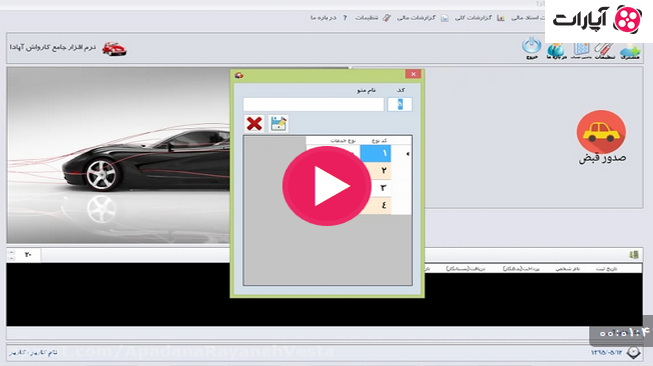The width and height of the screenshot is (653, 366).
Task: Click the clock icon in status bar
Action: coord(633,353)
